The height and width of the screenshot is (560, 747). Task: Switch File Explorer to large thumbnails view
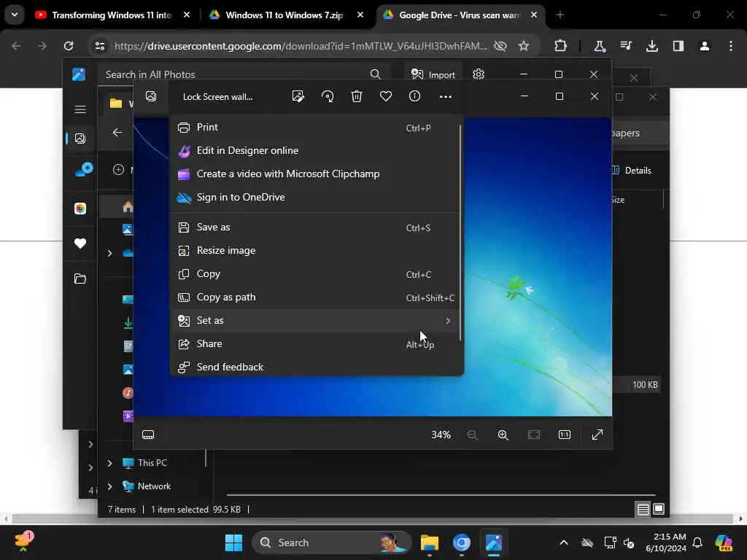659,510
